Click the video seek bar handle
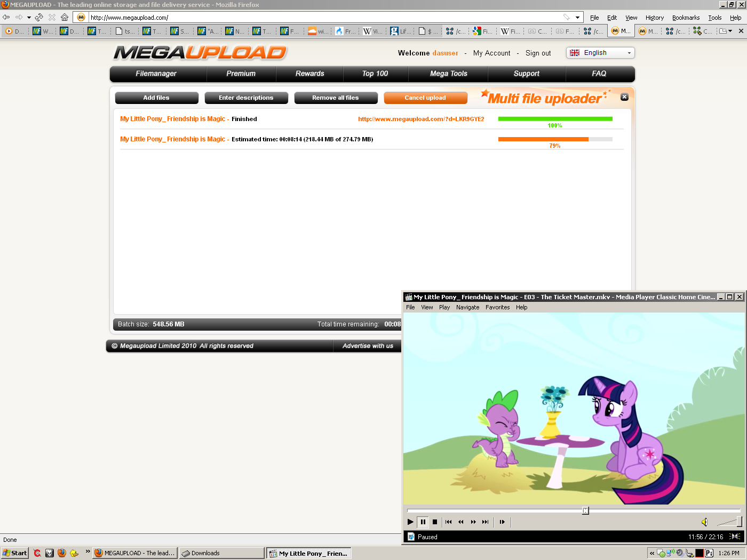747x560 pixels. [585, 510]
